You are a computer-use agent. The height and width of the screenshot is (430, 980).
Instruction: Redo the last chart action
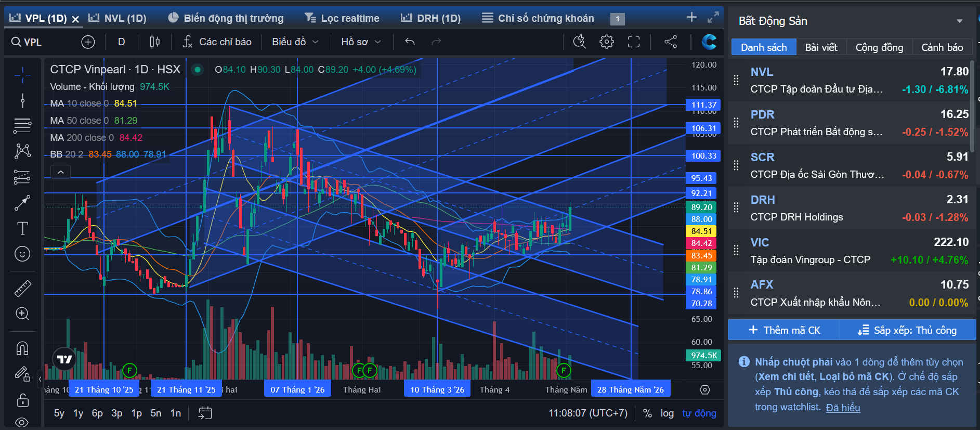point(436,42)
